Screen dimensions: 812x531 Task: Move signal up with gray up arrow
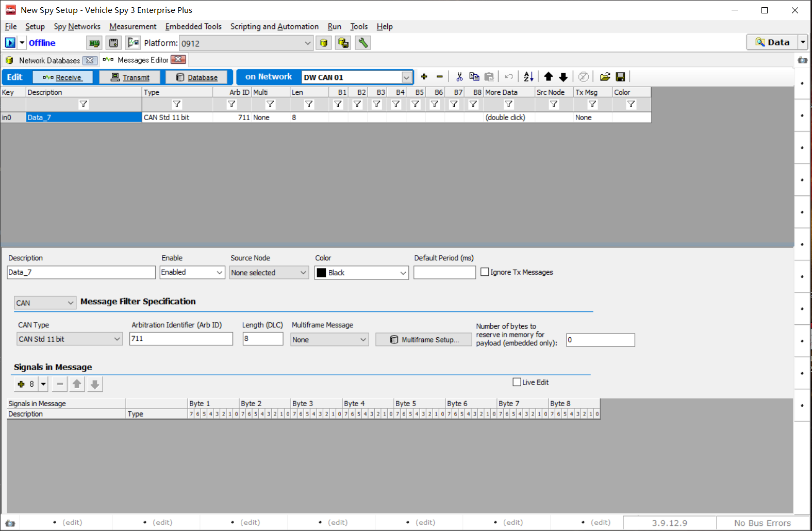pos(77,384)
